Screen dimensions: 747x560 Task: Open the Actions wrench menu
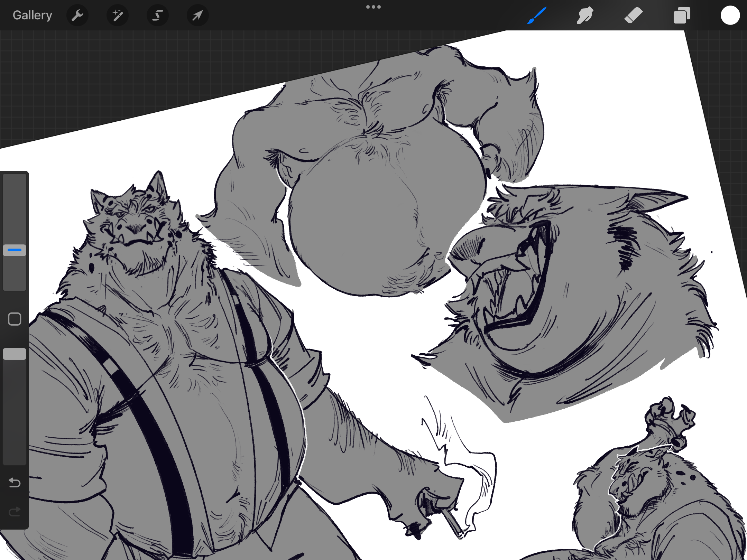pyautogui.click(x=77, y=15)
